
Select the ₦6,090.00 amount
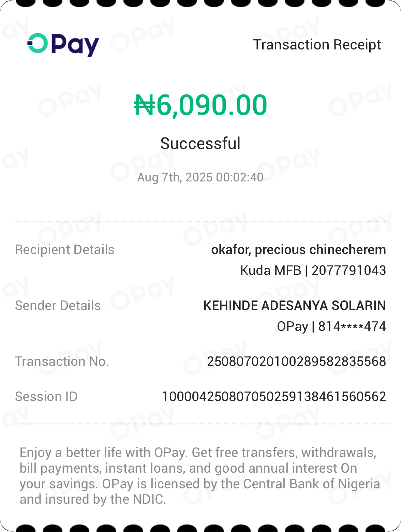pyautogui.click(x=200, y=105)
